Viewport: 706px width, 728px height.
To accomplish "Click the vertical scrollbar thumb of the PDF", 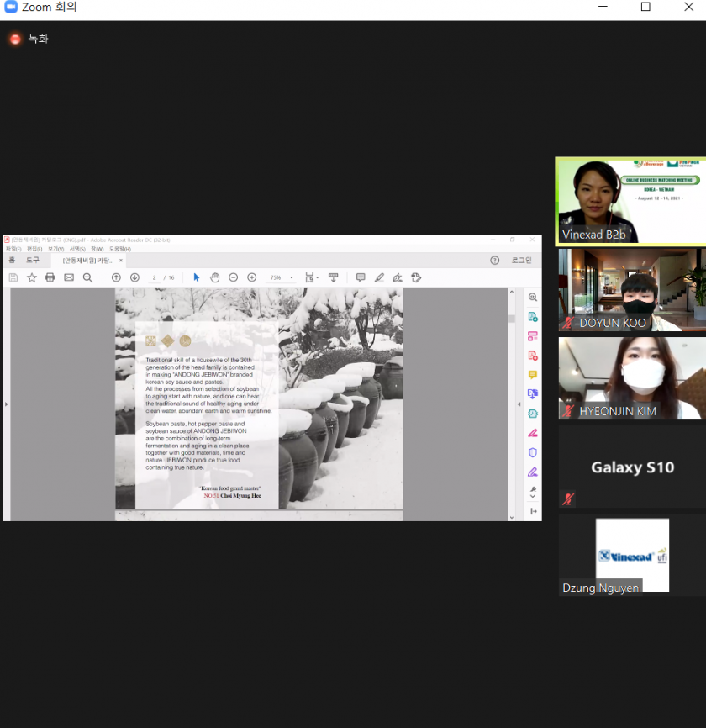I will click(512, 319).
